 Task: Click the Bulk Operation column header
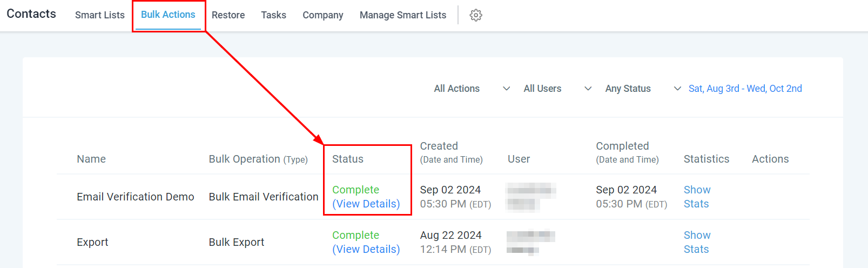(x=258, y=159)
